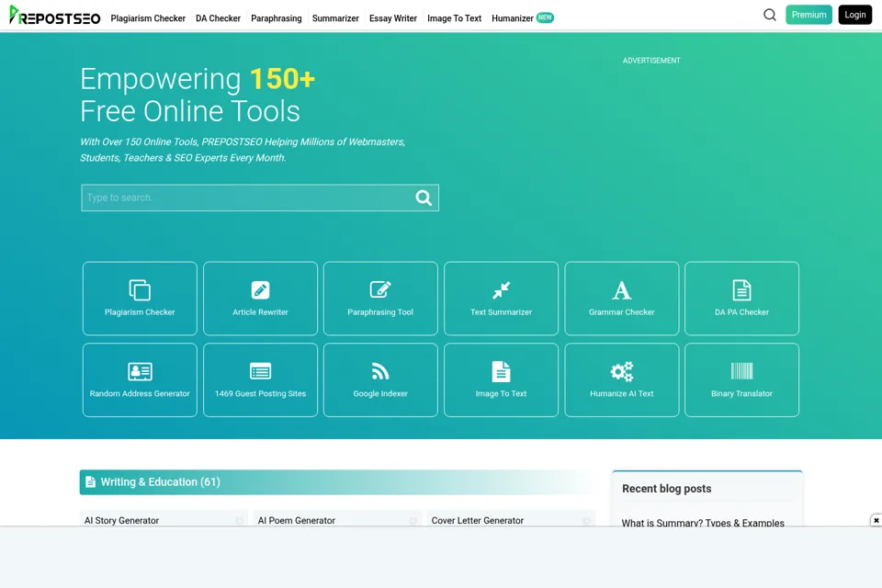
Task: Close the bottom ad banner
Action: 876,521
